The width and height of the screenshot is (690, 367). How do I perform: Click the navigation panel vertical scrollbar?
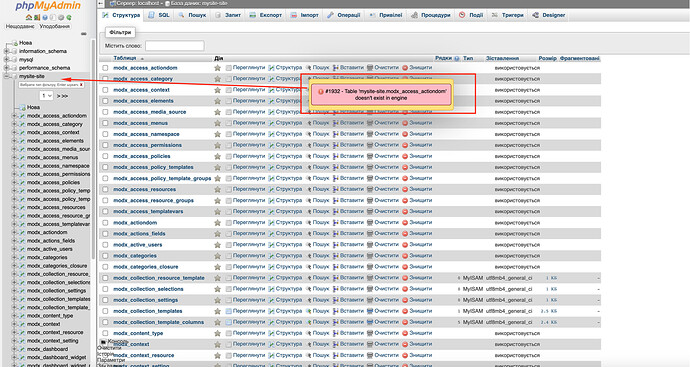pyautogui.click(x=93, y=150)
